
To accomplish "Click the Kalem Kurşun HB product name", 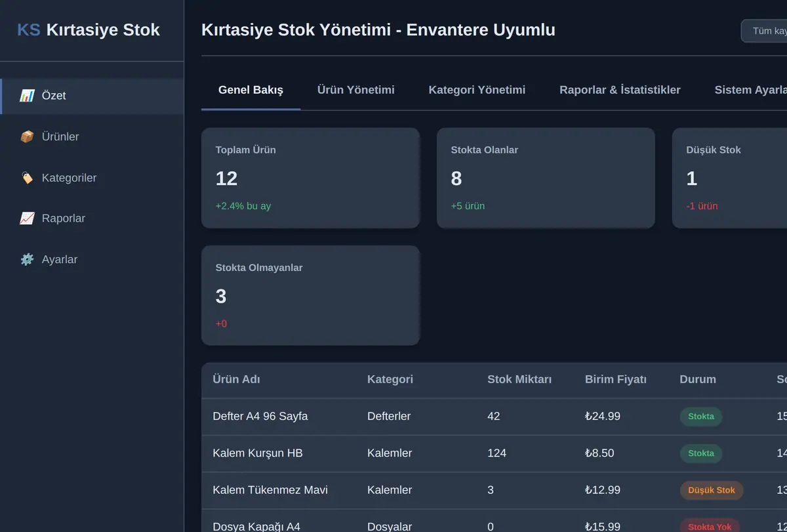I will pos(258,453).
